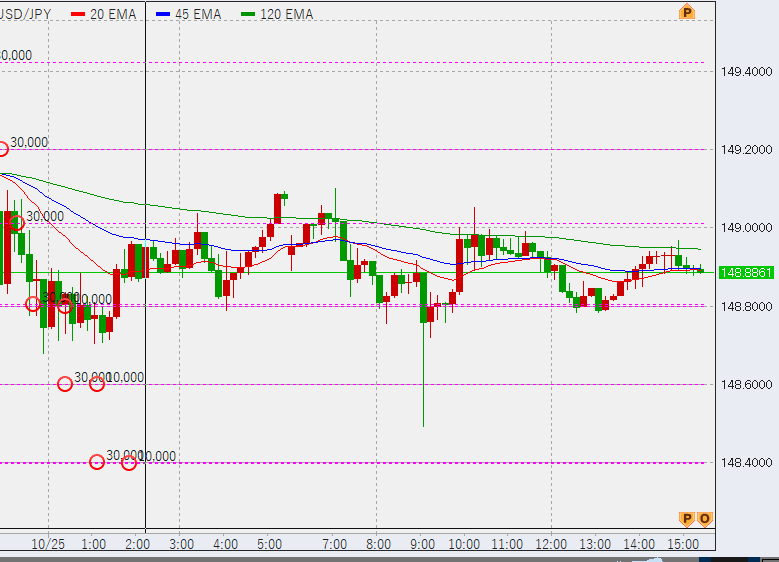Click the red 20 EMA color swatch

tap(79, 15)
